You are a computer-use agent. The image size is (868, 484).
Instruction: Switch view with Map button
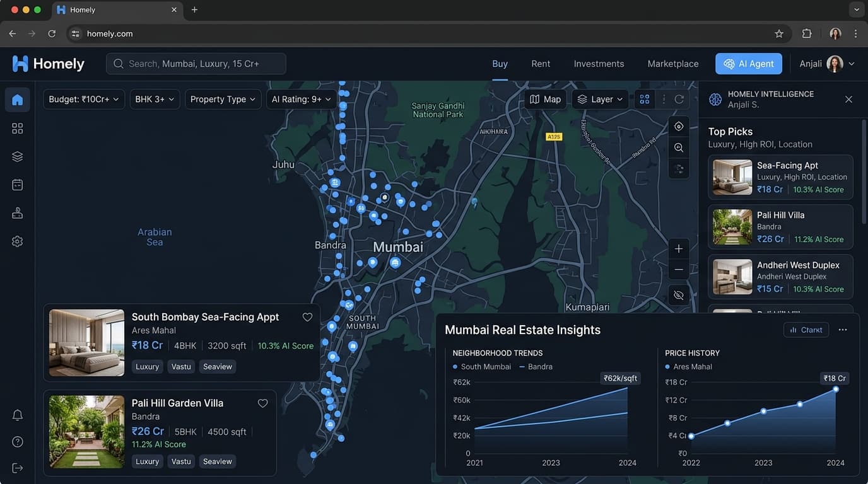pyautogui.click(x=545, y=100)
